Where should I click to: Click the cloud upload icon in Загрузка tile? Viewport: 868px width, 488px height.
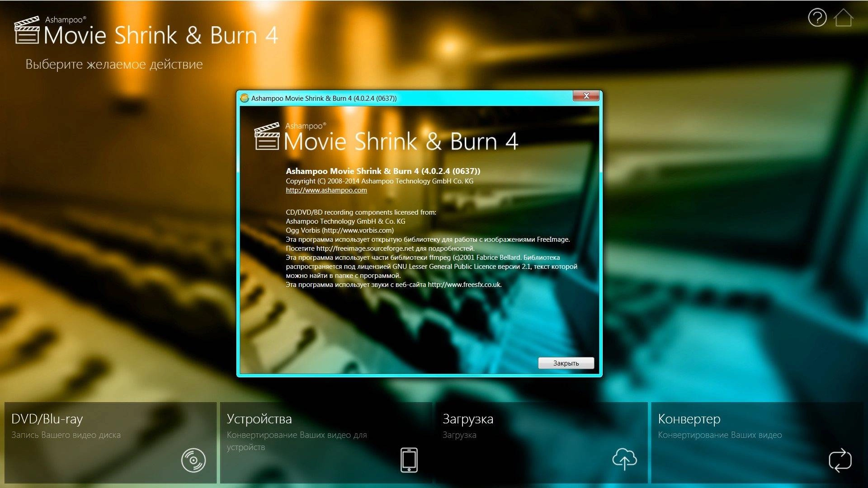click(624, 459)
